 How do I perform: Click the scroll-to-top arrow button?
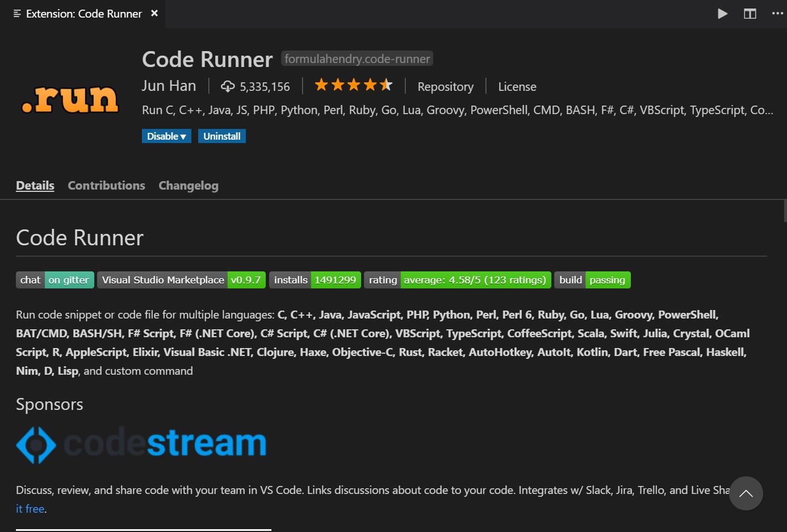pyautogui.click(x=746, y=493)
